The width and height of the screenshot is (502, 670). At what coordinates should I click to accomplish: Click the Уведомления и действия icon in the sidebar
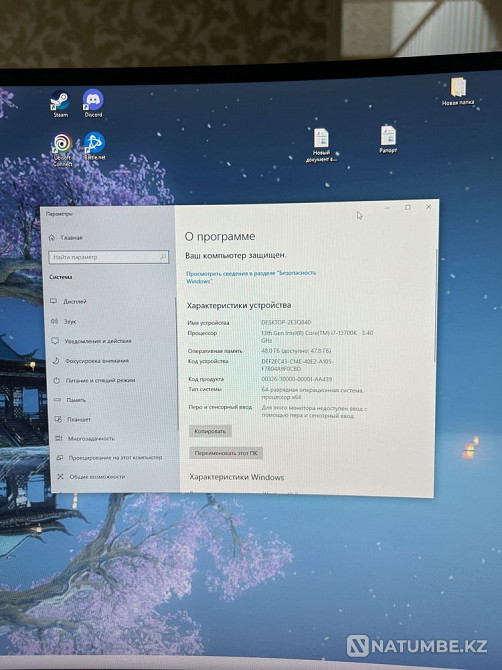pyautogui.click(x=55, y=341)
